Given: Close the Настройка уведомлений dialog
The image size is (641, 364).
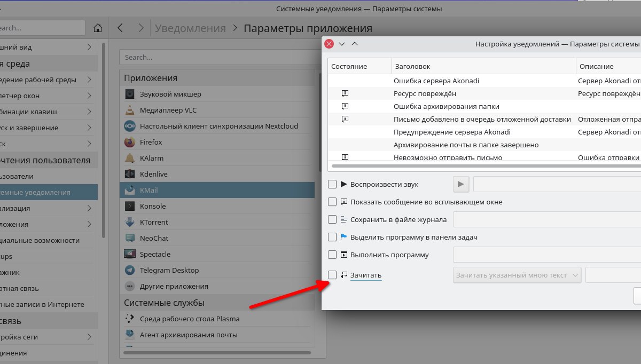Looking at the screenshot, I should pos(329,44).
